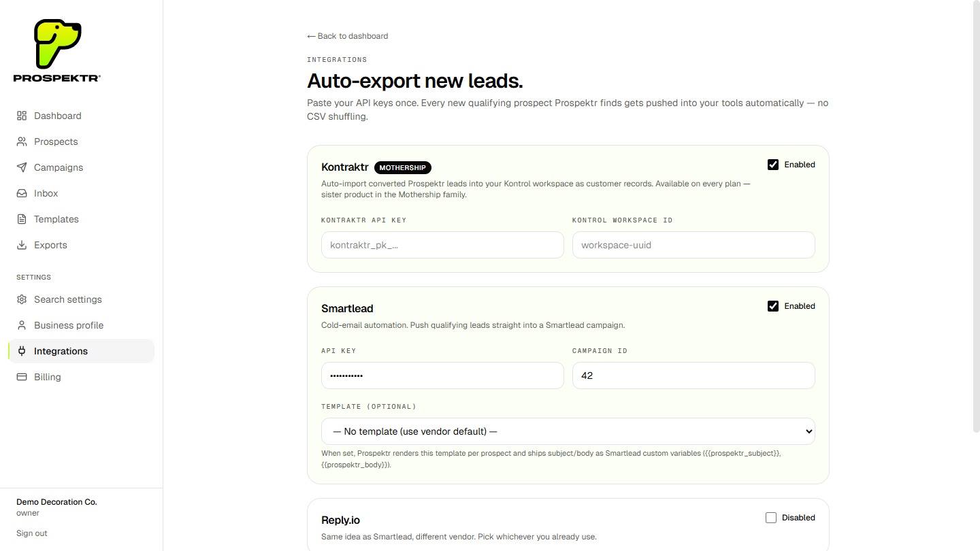
Task: Click the Business profile person icon
Action: [22, 325]
